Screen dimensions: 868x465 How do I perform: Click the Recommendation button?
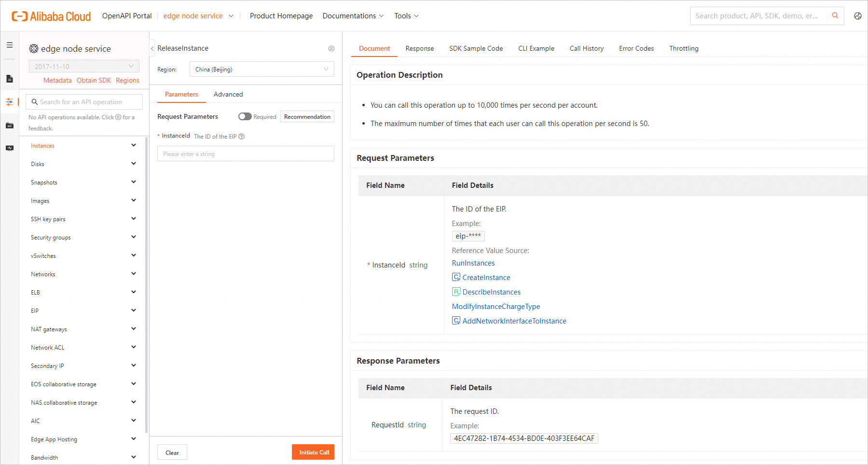[x=307, y=117]
